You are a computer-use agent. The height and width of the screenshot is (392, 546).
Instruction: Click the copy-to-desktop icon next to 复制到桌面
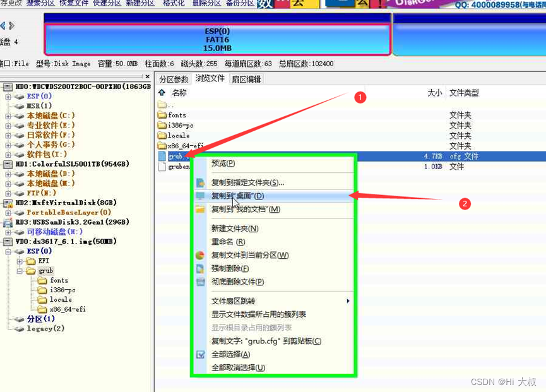[199, 196]
